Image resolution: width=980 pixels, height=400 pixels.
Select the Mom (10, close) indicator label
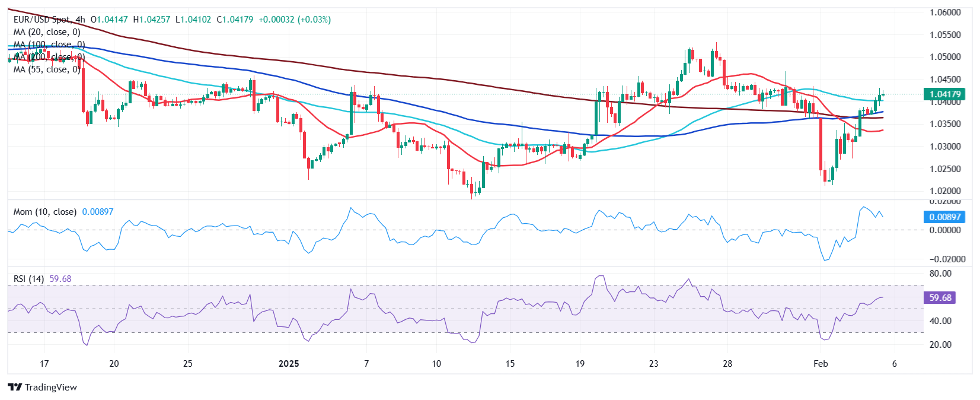(x=45, y=212)
